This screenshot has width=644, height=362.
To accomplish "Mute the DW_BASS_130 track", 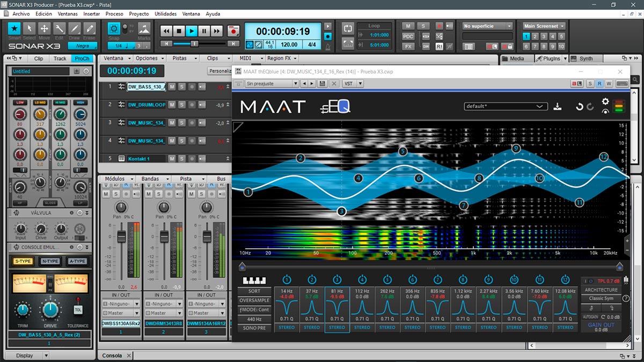I will point(172,87).
